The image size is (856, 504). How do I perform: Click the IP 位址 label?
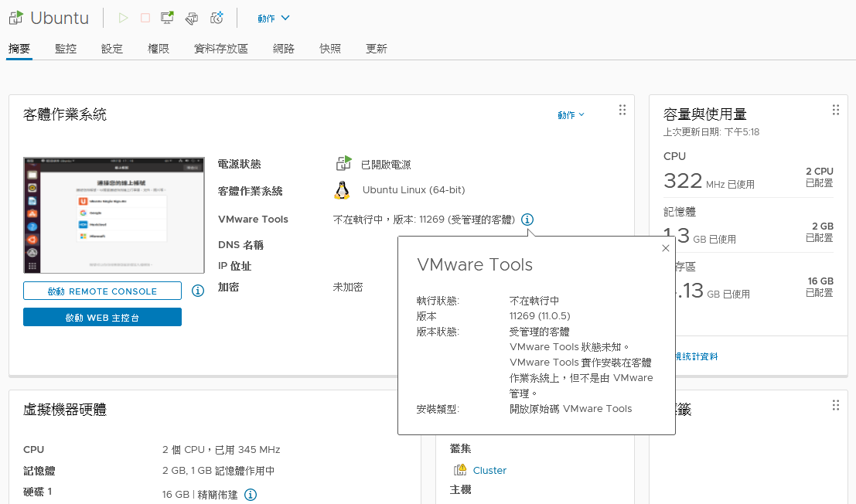pos(235,266)
